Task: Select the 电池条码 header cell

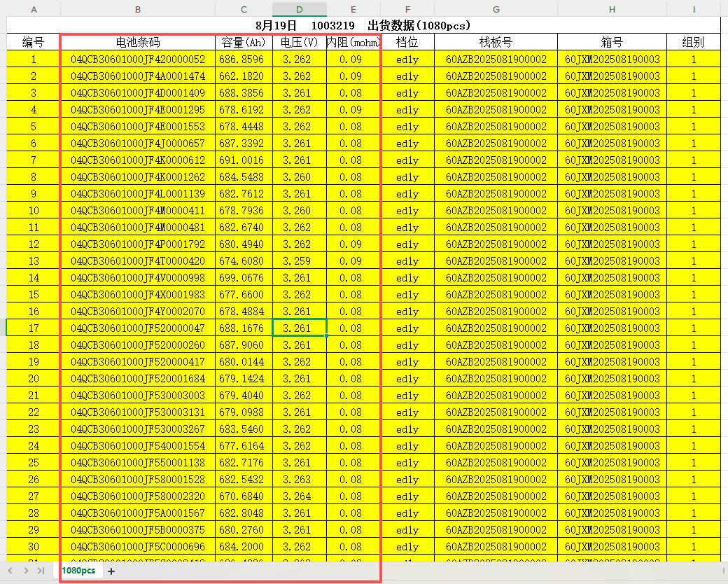Action: [x=137, y=41]
